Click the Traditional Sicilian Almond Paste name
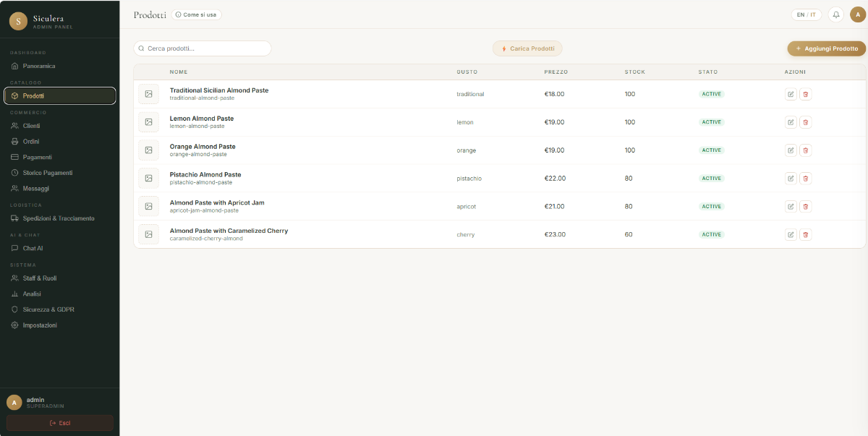 (219, 90)
